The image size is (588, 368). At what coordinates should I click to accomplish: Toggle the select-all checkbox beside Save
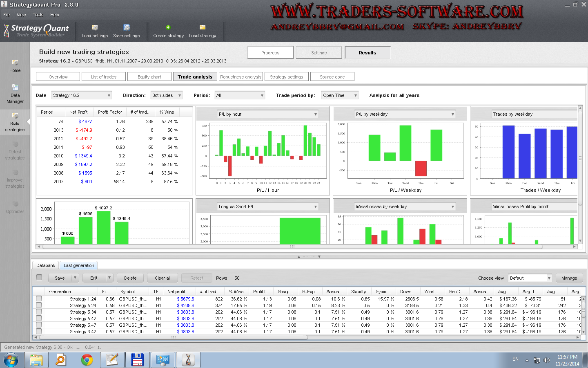[x=39, y=278]
